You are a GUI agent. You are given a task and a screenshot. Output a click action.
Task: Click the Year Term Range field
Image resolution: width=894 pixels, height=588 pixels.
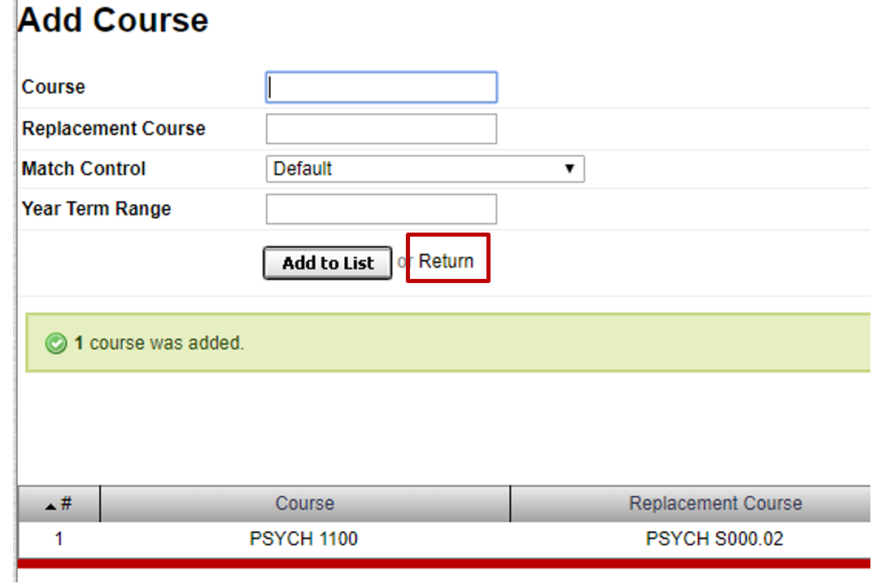click(x=382, y=209)
